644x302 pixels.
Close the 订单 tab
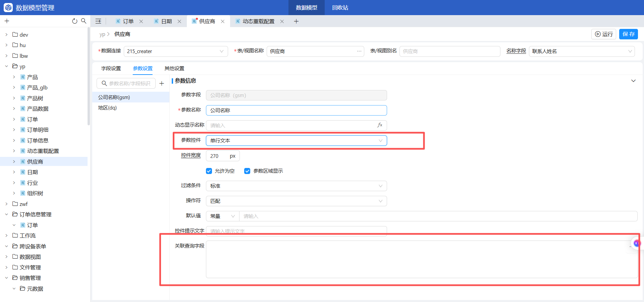(x=141, y=21)
